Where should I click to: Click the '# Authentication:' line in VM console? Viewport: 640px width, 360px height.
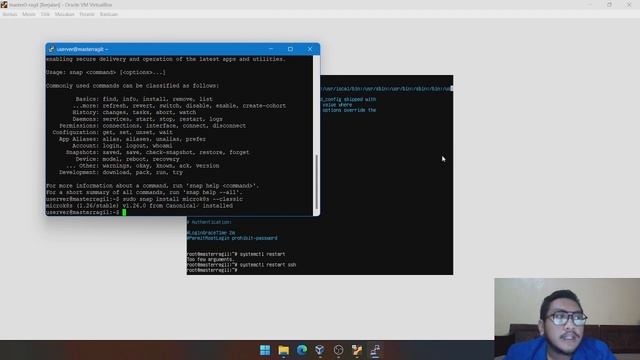(209, 222)
